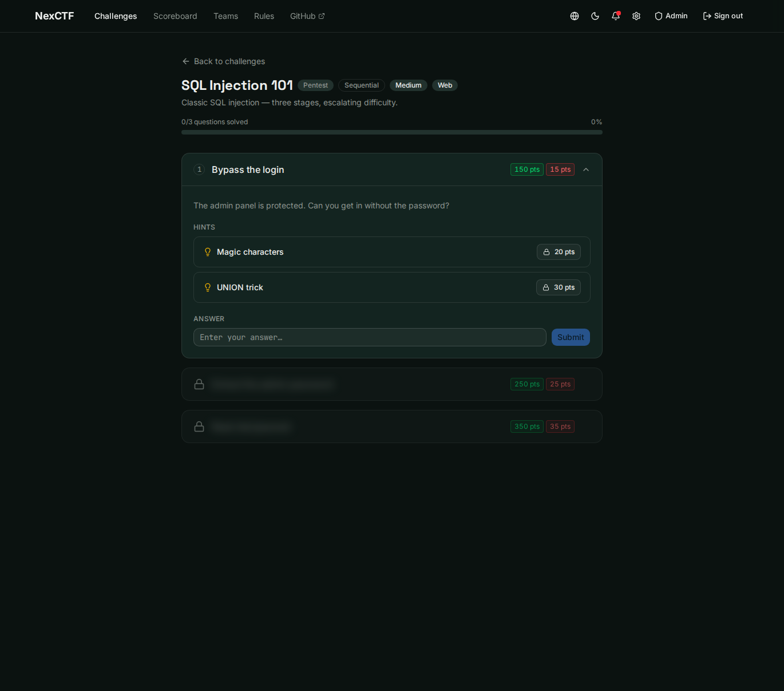Open the Challenges nav item
The image size is (784, 691).
pyautogui.click(x=116, y=16)
